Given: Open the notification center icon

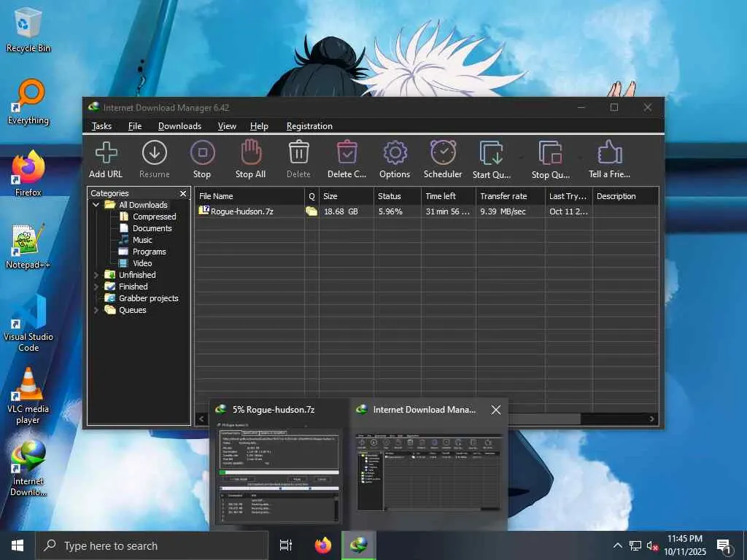Looking at the screenshot, I should (724, 545).
